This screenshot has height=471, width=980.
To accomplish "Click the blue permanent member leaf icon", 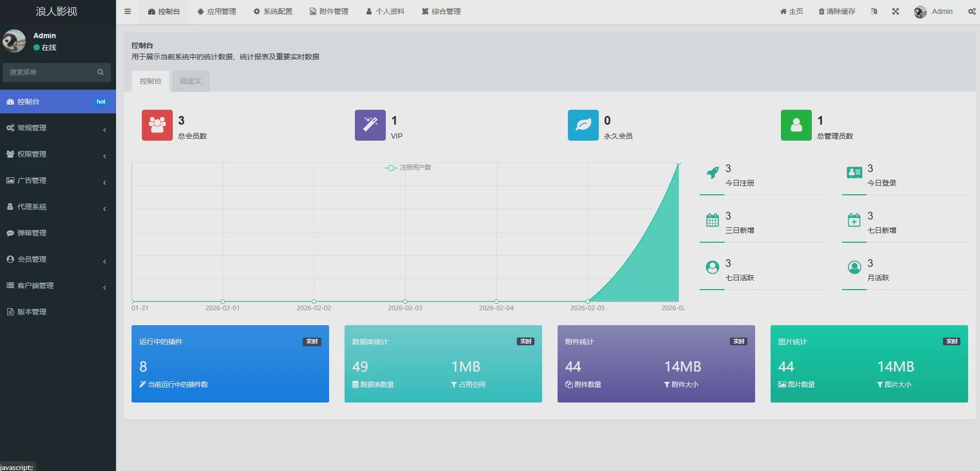I will 583,125.
